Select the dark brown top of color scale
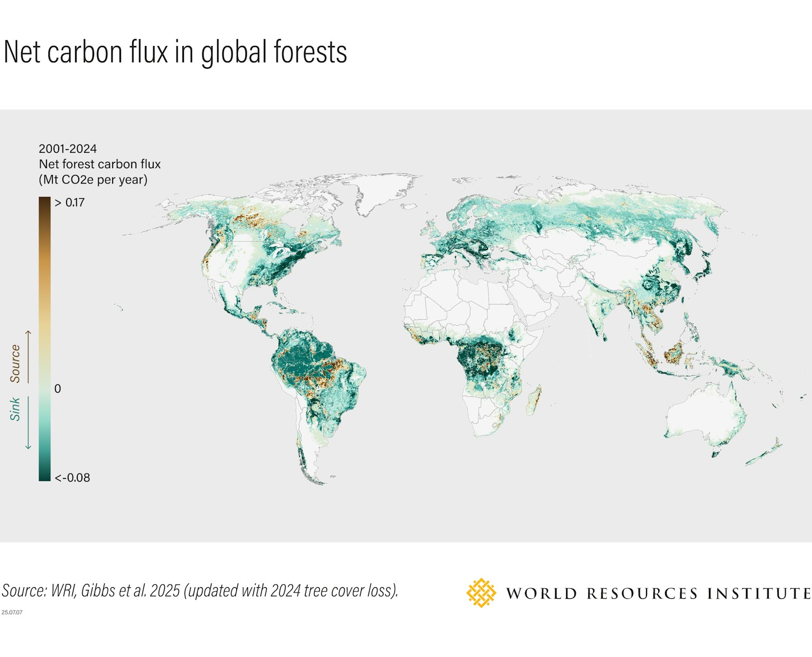Screen dimensions: 812x657 click(44, 203)
